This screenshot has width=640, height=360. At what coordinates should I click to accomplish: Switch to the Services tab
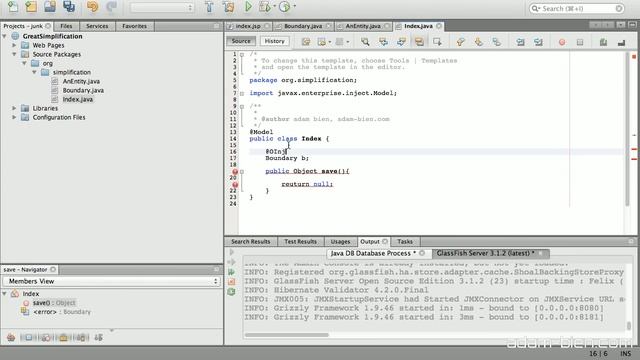(x=97, y=26)
